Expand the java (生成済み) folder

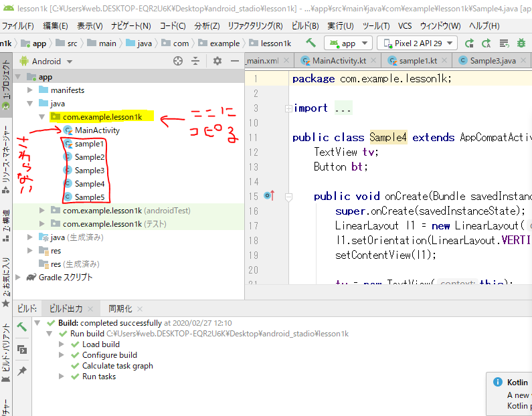click(x=30, y=237)
